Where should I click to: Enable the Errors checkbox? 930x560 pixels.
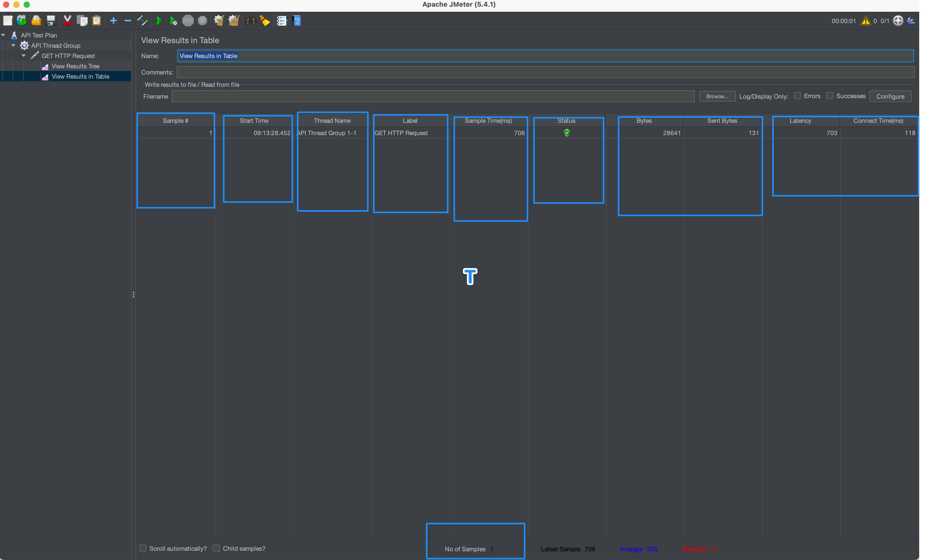point(797,96)
